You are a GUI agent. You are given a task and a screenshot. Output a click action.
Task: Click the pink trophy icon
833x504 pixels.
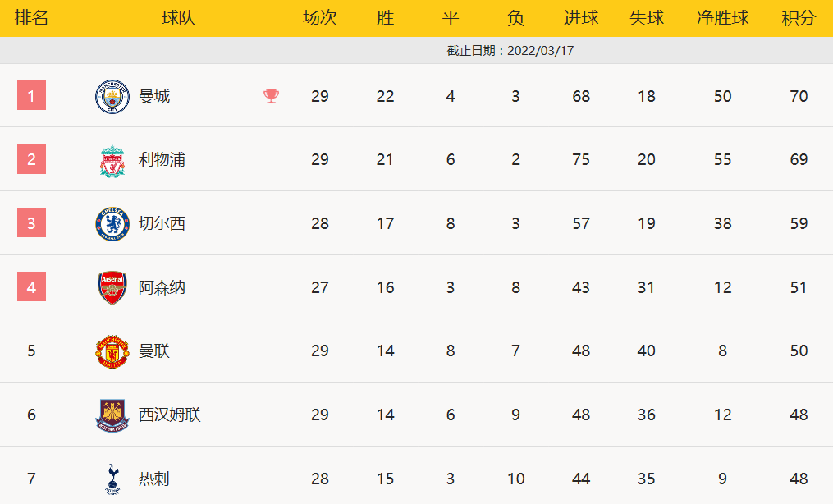pos(271,96)
